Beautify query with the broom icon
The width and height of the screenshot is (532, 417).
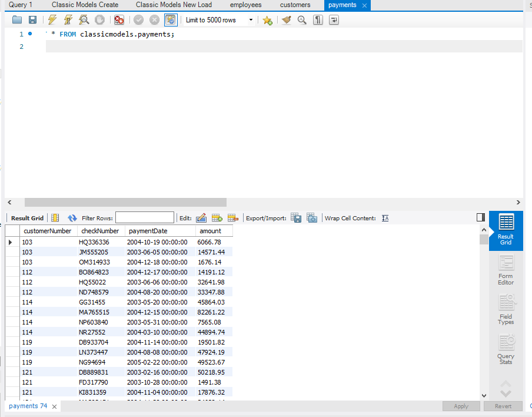click(x=287, y=20)
